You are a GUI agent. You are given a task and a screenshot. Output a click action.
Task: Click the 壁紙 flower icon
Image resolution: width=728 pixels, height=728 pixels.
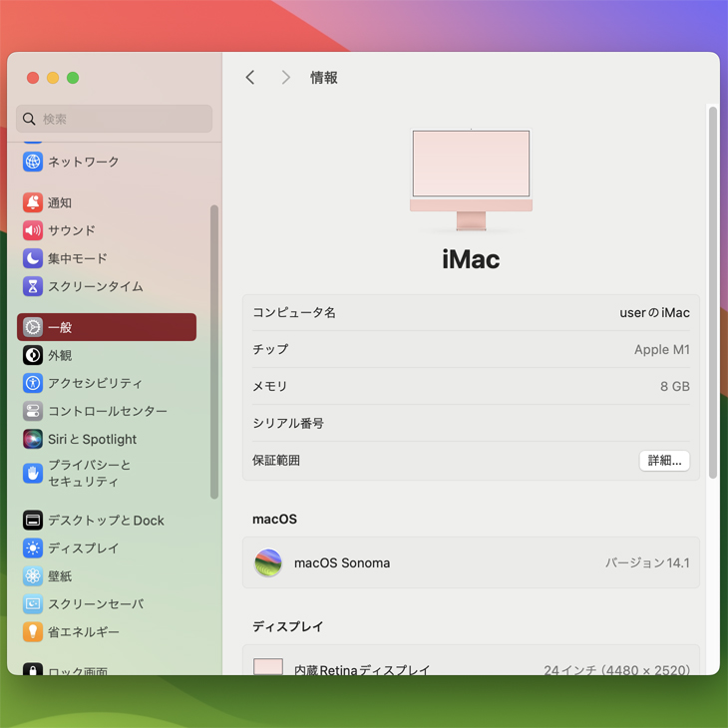33,576
